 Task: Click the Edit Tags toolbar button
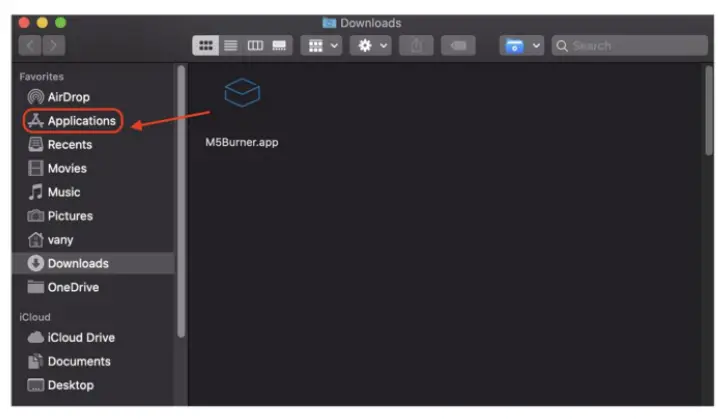tap(458, 45)
